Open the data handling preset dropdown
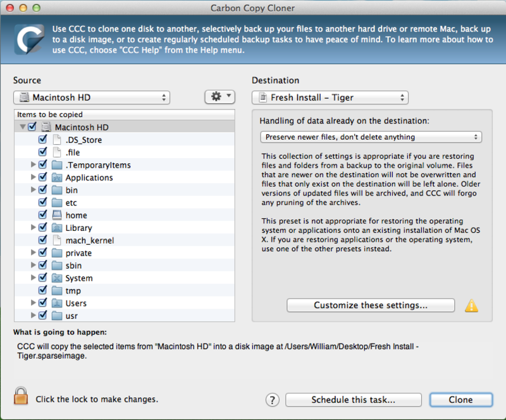Viewport: 506px width, 420px height. (371, 137)
